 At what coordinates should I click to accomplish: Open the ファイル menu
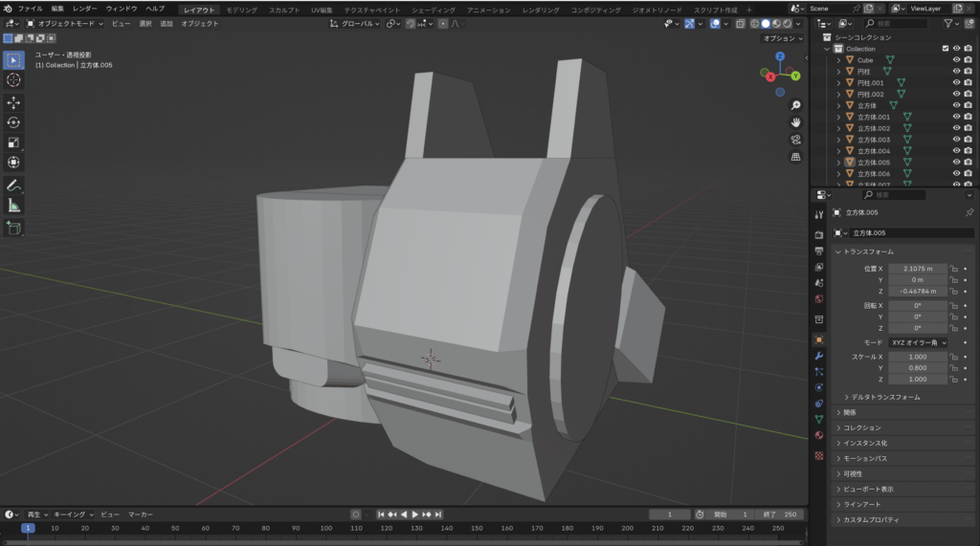coord(30,8)
